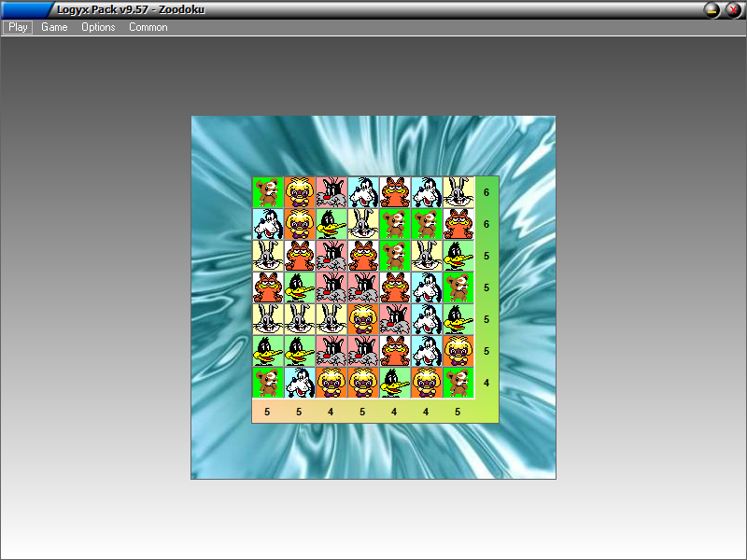Open the Common menu

(x=148, y=27)
